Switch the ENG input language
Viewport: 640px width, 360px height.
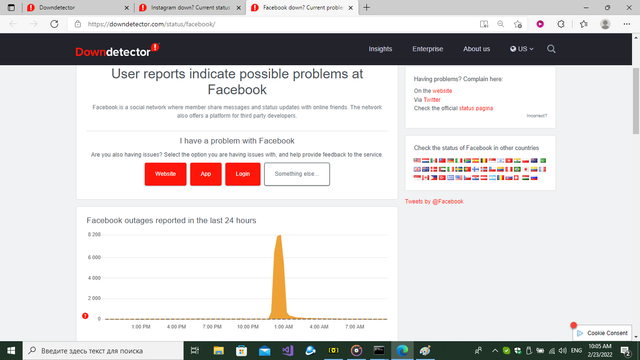[x=576, y=351]
